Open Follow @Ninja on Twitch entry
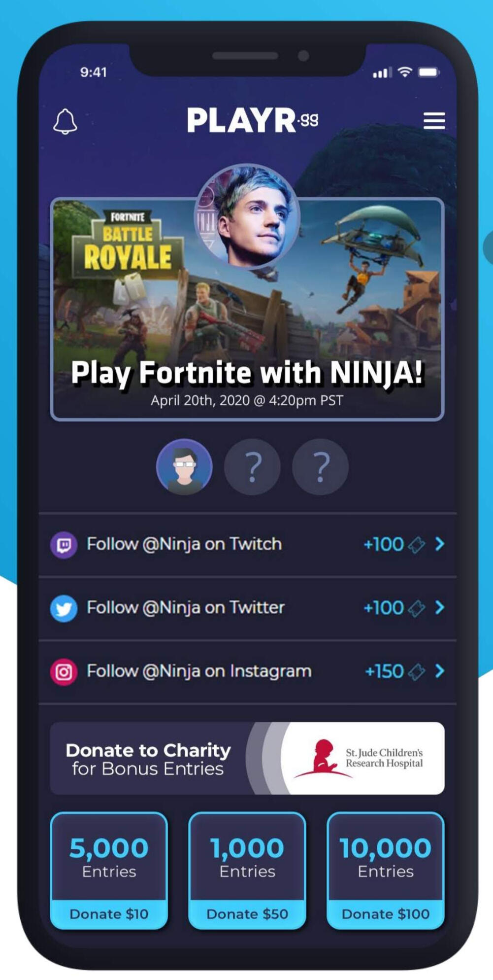 [248, 545]
